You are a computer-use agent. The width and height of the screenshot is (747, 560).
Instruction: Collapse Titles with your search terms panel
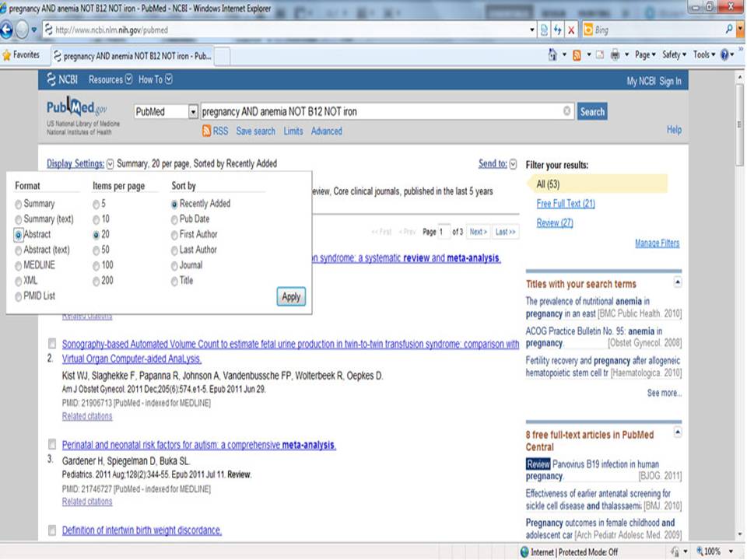[x=678, y=282]
